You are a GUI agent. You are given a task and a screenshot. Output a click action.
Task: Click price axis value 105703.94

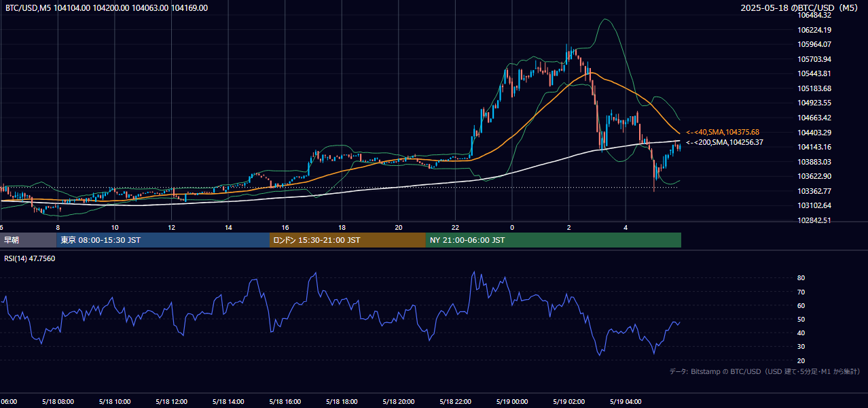click(815, 59)
